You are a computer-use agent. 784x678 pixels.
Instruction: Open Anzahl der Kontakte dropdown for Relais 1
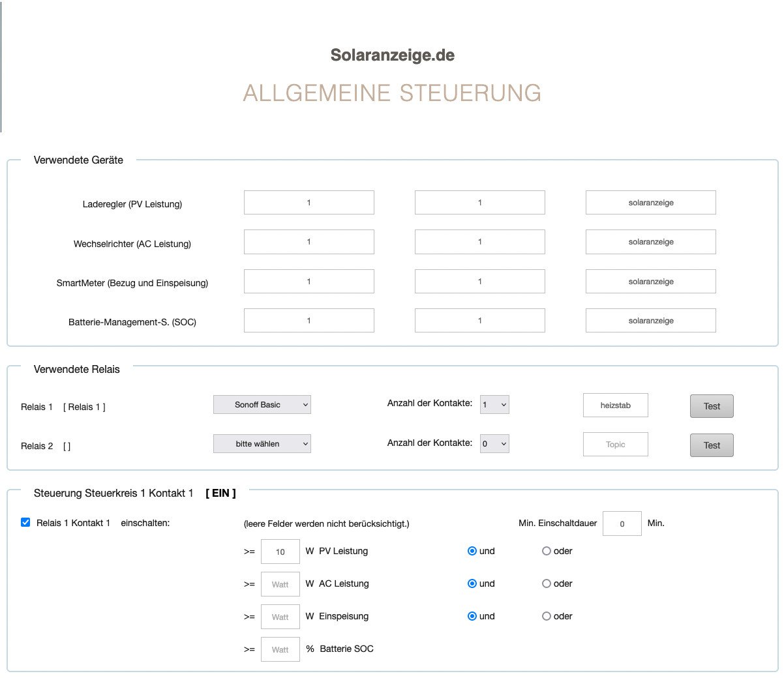point(494,405)
